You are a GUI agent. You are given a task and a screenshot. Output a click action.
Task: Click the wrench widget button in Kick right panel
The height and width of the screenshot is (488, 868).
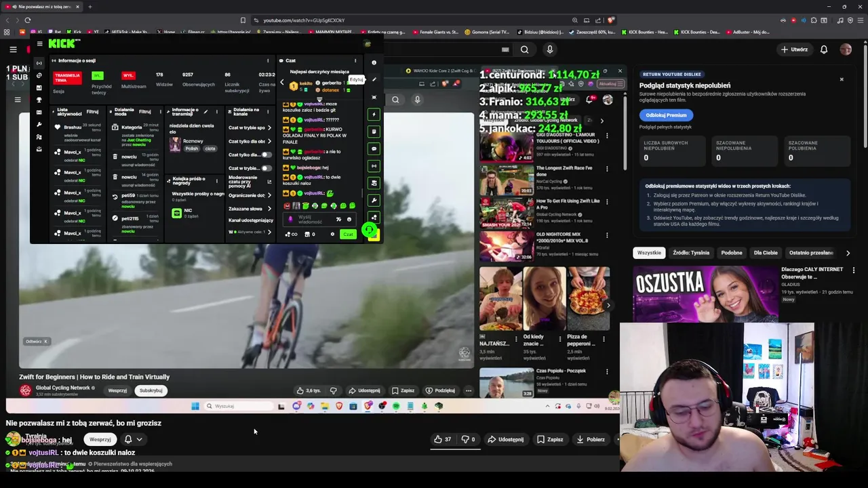point(374,201)
